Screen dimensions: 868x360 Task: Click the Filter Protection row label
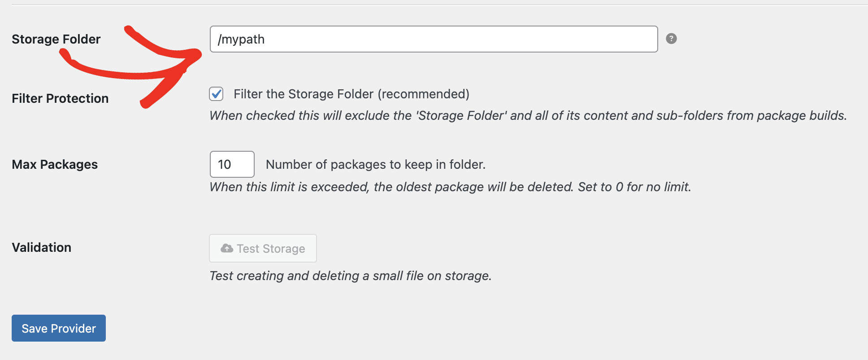point(60,98)
